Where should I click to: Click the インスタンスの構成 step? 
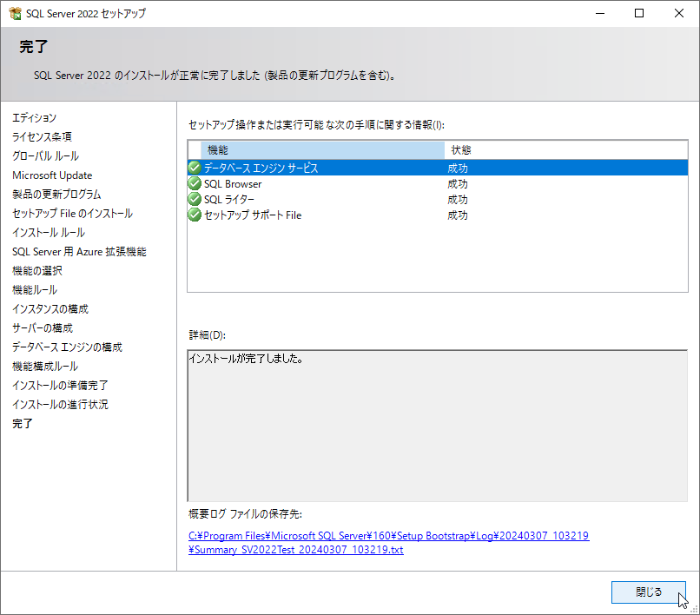[50, 309]
